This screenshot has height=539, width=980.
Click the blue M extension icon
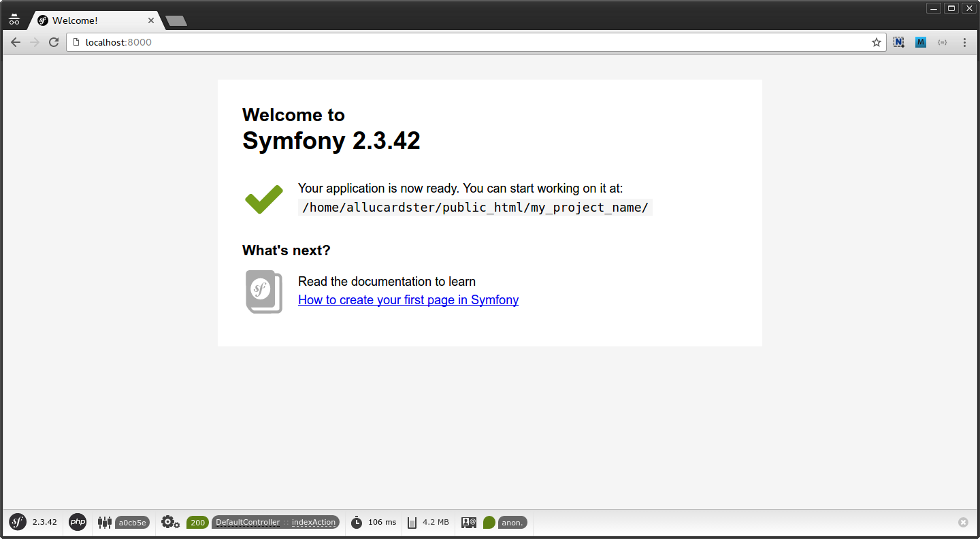921,42
